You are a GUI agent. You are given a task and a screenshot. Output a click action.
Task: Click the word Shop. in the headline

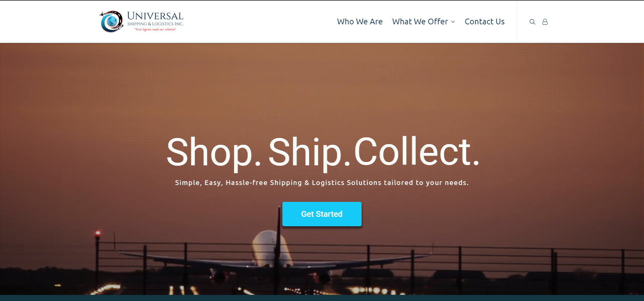click(214, 153)
